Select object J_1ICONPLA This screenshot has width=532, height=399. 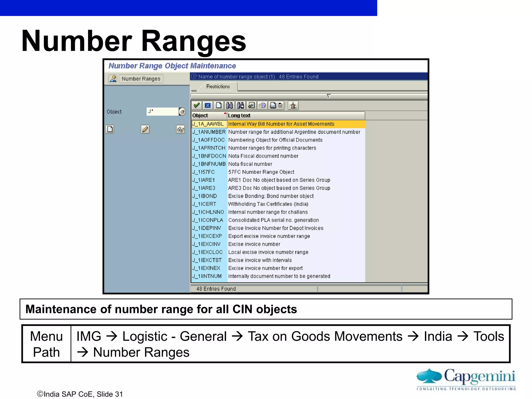(208, 220)
